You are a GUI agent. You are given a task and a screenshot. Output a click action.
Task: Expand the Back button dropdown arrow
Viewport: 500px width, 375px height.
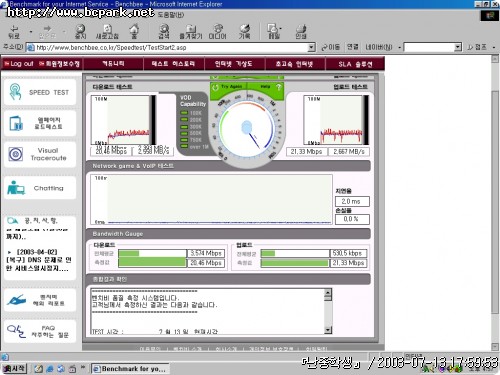click(x=31, y=32)
